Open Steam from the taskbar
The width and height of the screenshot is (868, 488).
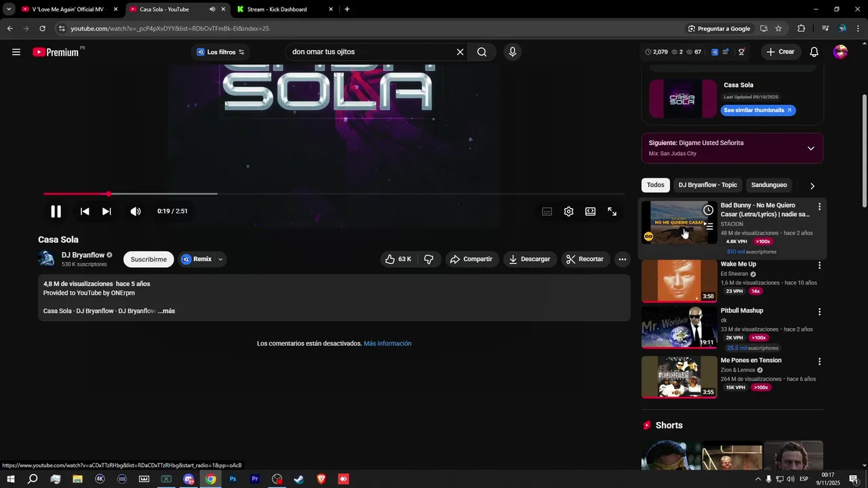(299, 479)
